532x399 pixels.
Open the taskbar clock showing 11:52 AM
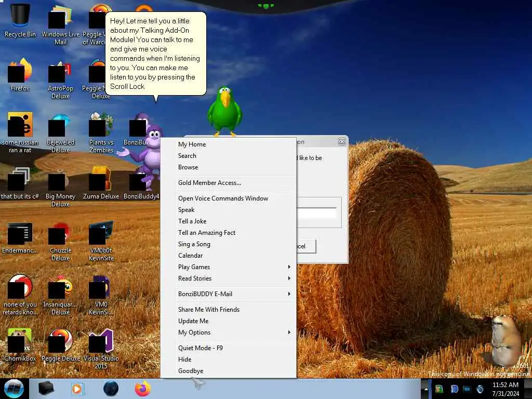click(506, 389)
